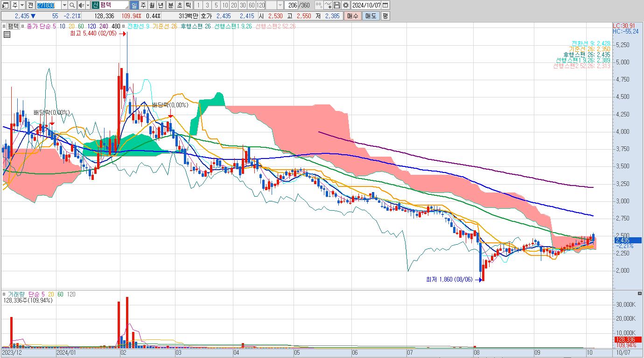Click the magnifier stock search icon
Image resolution: width=644 pixels, height=358 pixels.
[x=72, y=5]
